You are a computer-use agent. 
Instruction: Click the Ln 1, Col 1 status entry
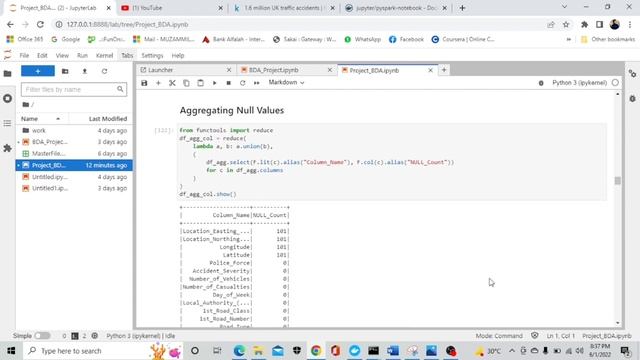click(x=560, y=336)
